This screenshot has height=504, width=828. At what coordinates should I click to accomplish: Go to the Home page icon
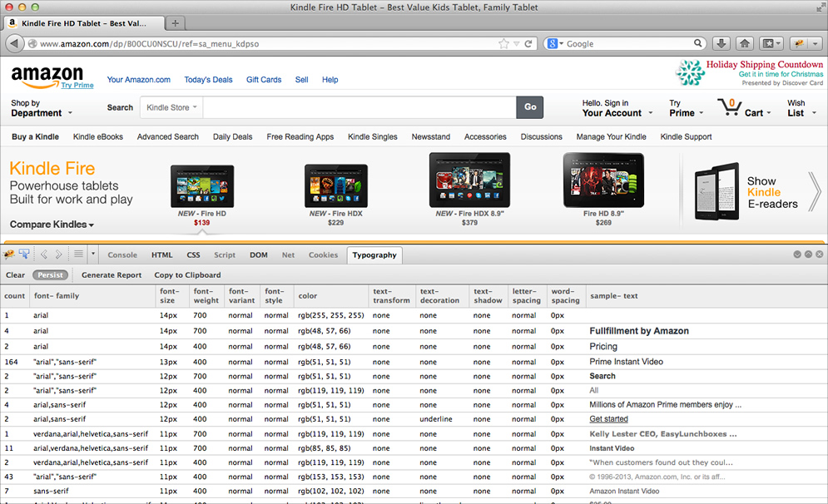click(x=745, y=44)
